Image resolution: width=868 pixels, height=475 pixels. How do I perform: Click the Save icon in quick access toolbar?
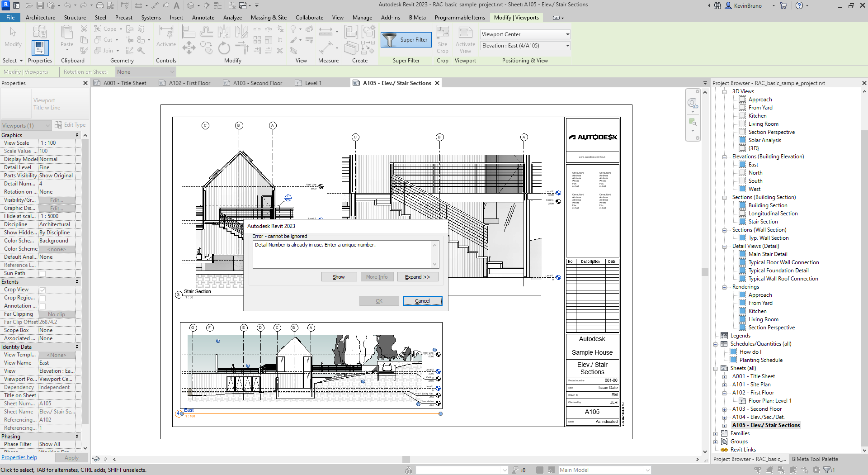40,5
